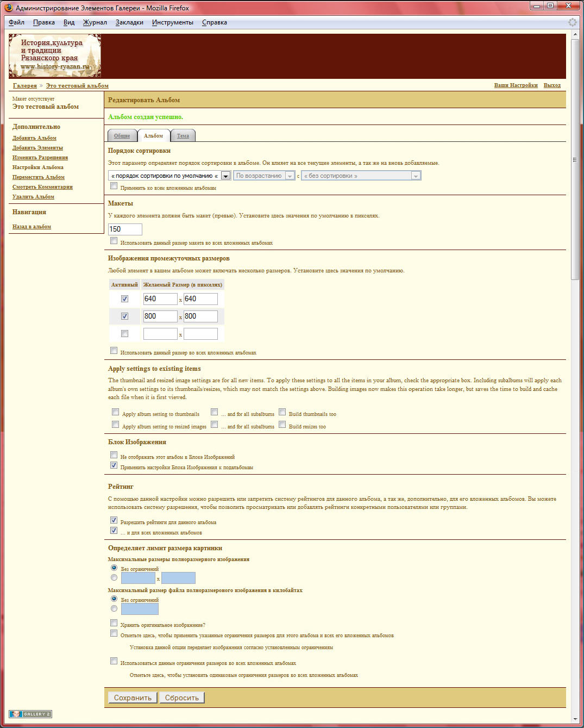
Task: Open Изменить Разрешения link
Action: [40, 158]
